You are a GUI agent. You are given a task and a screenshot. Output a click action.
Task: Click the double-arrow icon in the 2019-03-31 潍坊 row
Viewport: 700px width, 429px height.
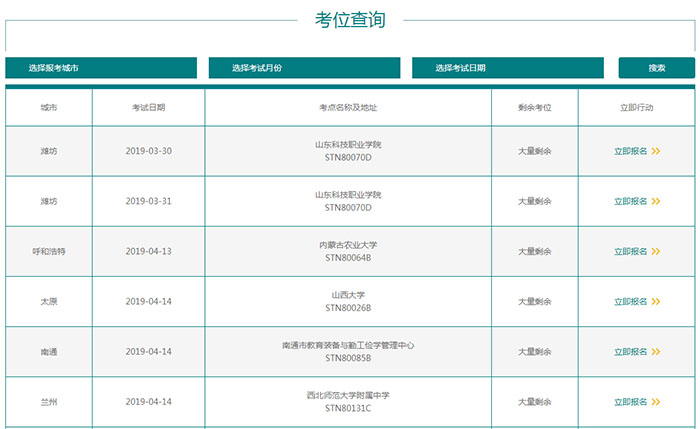[x=656, y=201]
